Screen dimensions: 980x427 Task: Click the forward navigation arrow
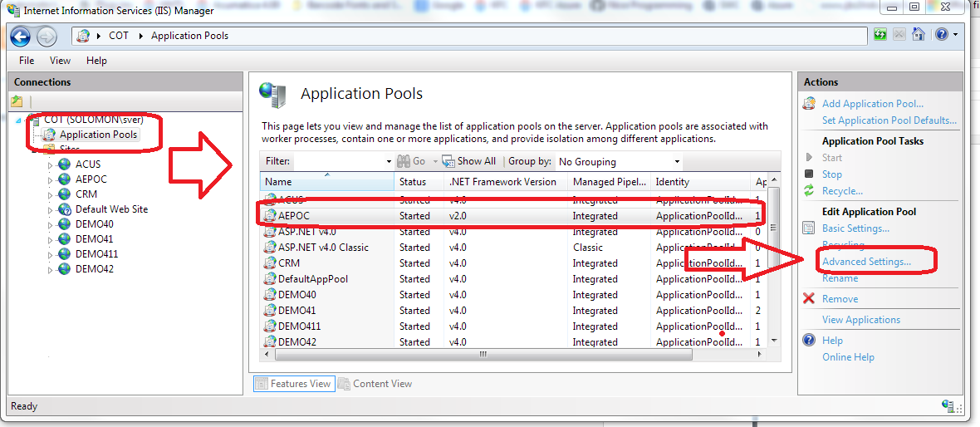click(47, 37)
